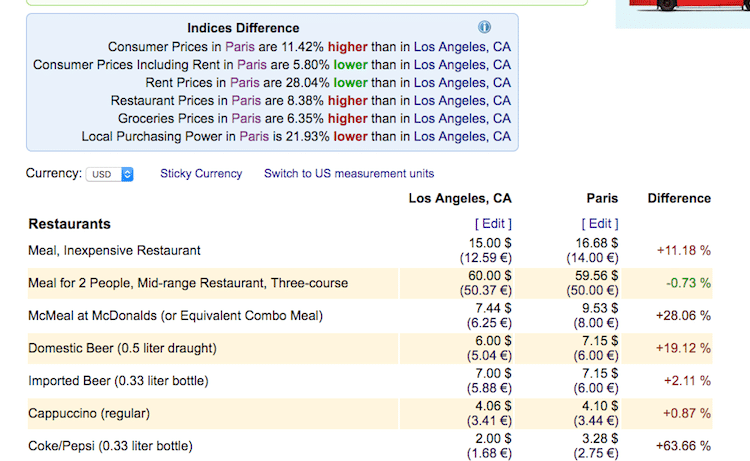This screenshot has height=461, width=750.
Task: Switch to US measurement units
Action: [x=349, y=174]
